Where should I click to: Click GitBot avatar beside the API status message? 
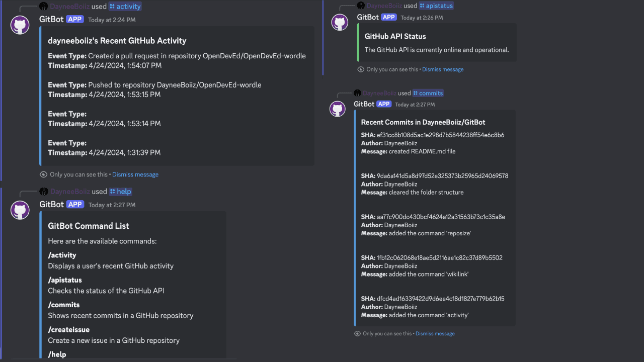340,23
